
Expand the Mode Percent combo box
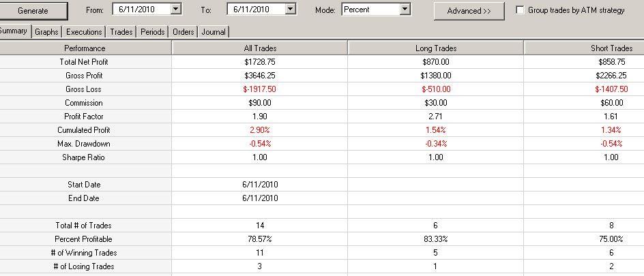point(405,9)
